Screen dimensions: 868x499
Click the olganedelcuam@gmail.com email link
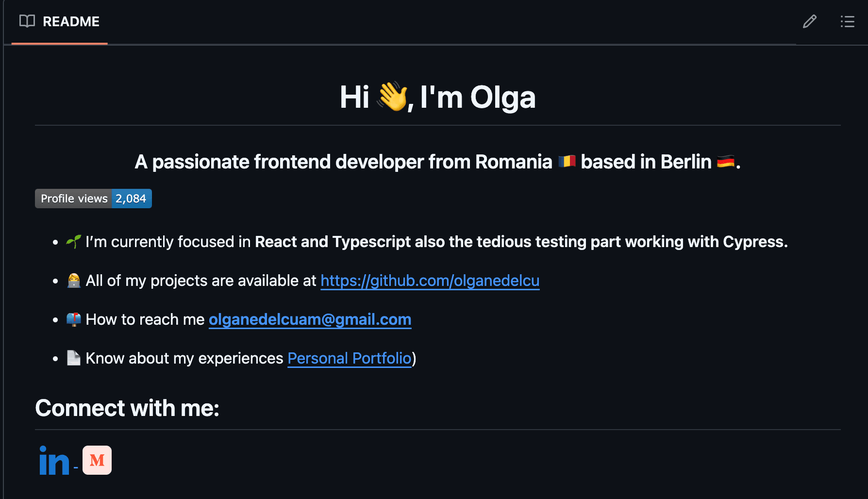[x=310, y=319]
